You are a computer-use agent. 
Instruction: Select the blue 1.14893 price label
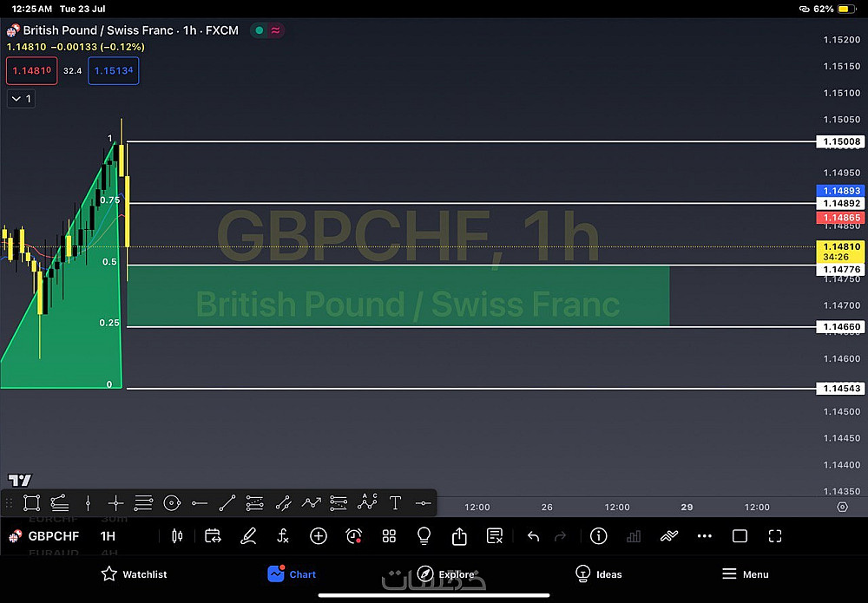[841, 190]
